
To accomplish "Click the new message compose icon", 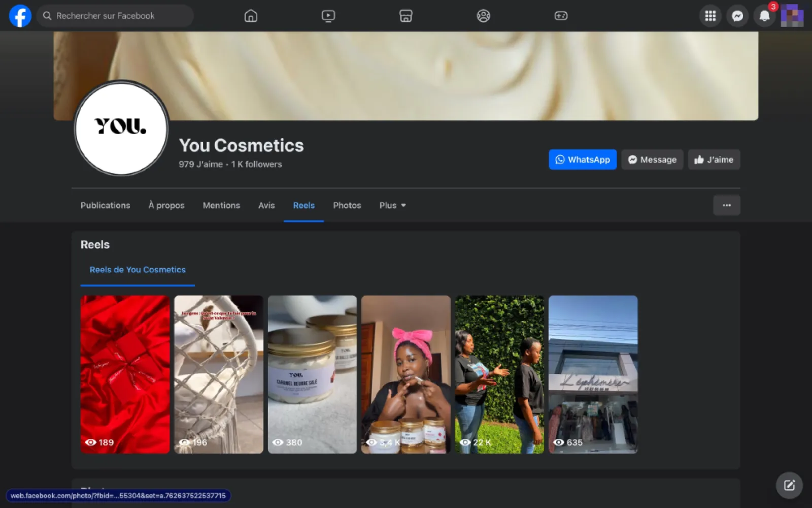I will (x=789, y=485).
